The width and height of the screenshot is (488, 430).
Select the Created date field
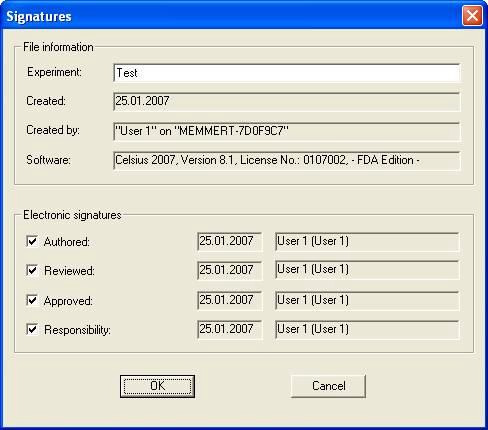(x=287, y=102)
